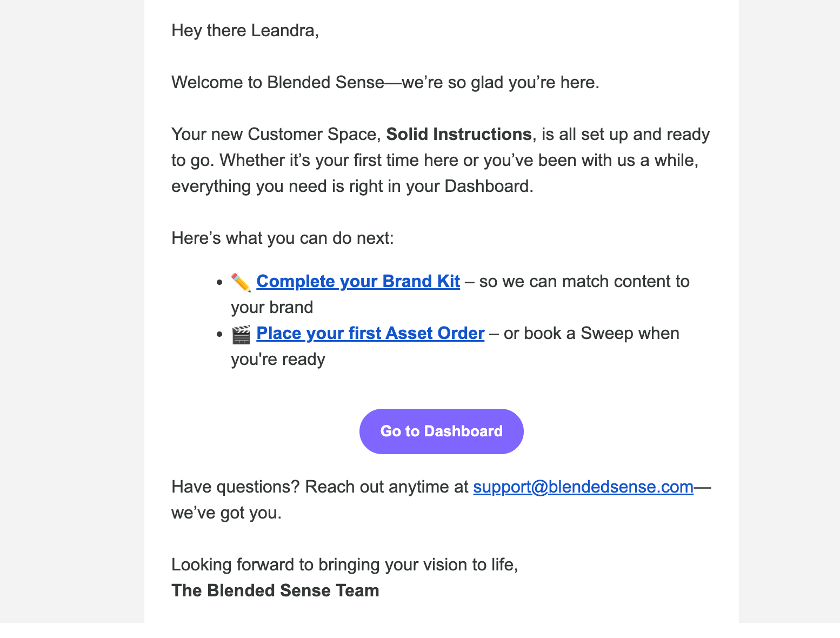
Task: Click the Welcome to Blended Sense sentence
Action: pyautogui.click(x=385, y=83)
